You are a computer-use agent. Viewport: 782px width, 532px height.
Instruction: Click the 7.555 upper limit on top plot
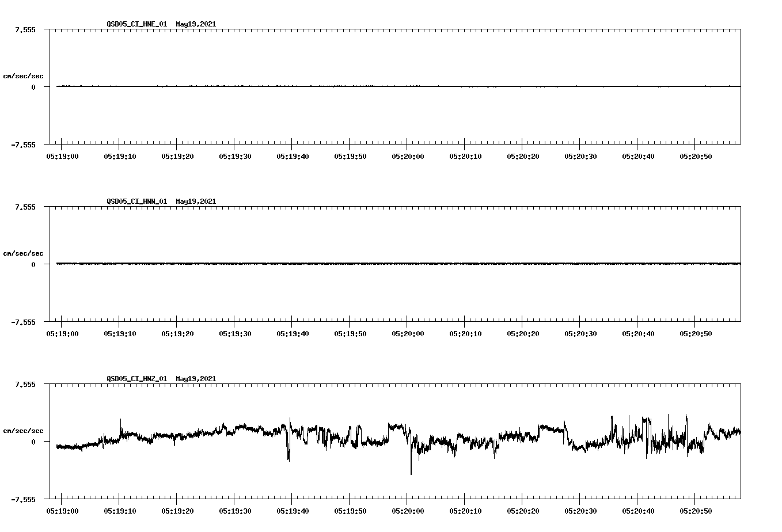click(24, 29)
